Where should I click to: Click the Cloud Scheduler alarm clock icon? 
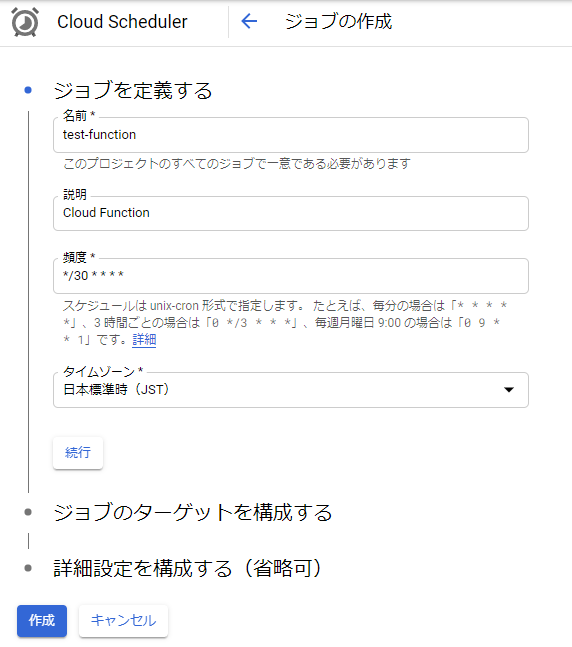(25, 22)
